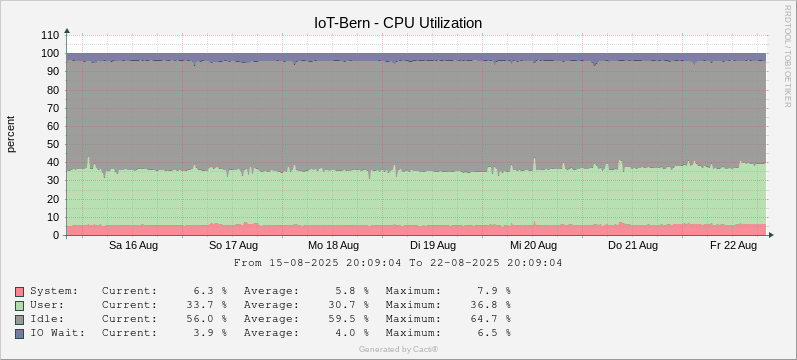Viewport: 797px width, 360px height.
Task: Click the red System legend color swatch
Action: tap(20, 292)
